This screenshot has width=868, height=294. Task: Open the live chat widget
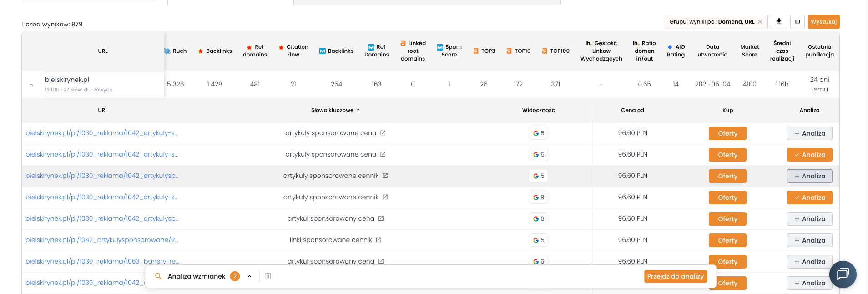pos(843,274)
